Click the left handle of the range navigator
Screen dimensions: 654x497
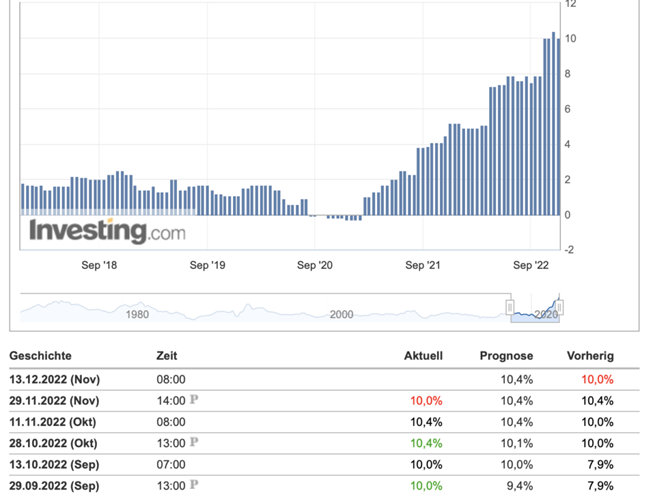point(510,307)
